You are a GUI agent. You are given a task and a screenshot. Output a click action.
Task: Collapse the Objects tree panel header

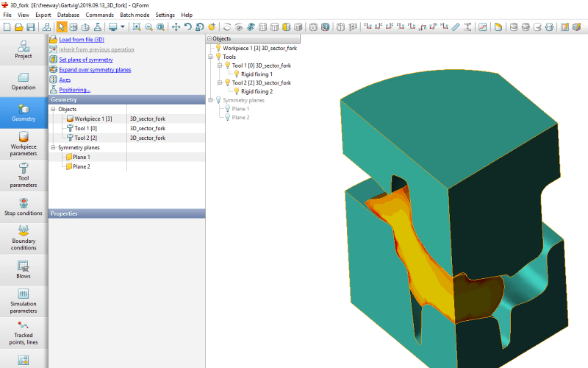pos(209,39)
